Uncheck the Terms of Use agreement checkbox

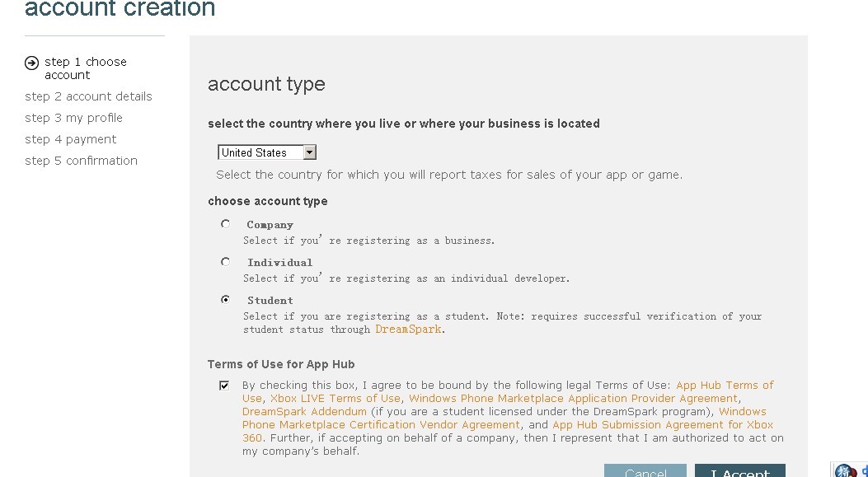[224, 386]
